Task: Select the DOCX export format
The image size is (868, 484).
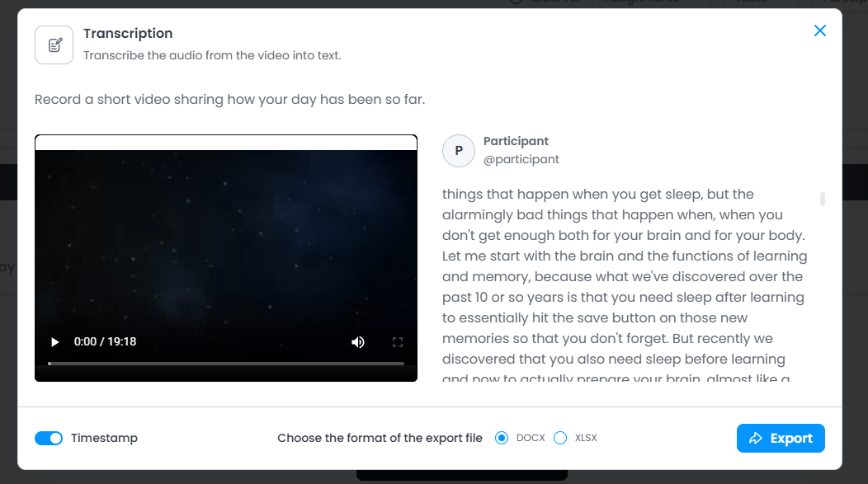Action: point(502,438)
